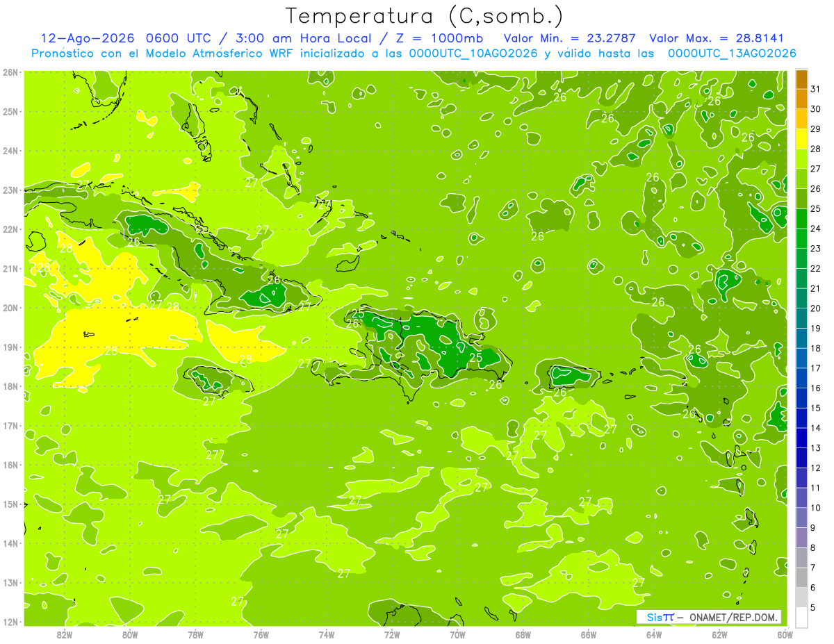Click the yellow color bar segment between 28 and 29
The width and height of the screenshot is (834, 644).
[x=802, y=139]
